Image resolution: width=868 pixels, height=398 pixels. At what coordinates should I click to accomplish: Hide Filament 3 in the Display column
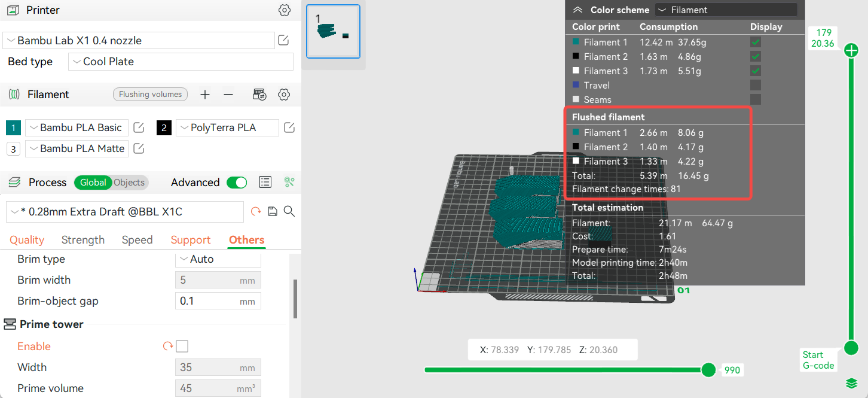click(755, 71)
